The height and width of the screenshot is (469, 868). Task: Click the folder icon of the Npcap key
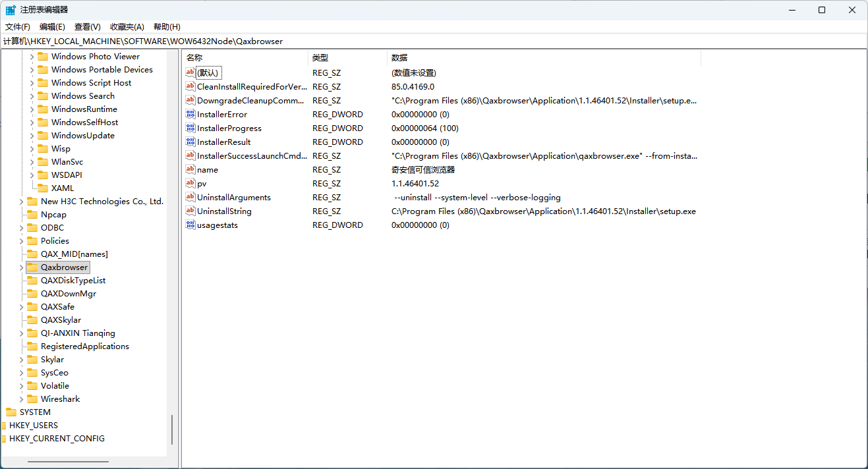32,215
